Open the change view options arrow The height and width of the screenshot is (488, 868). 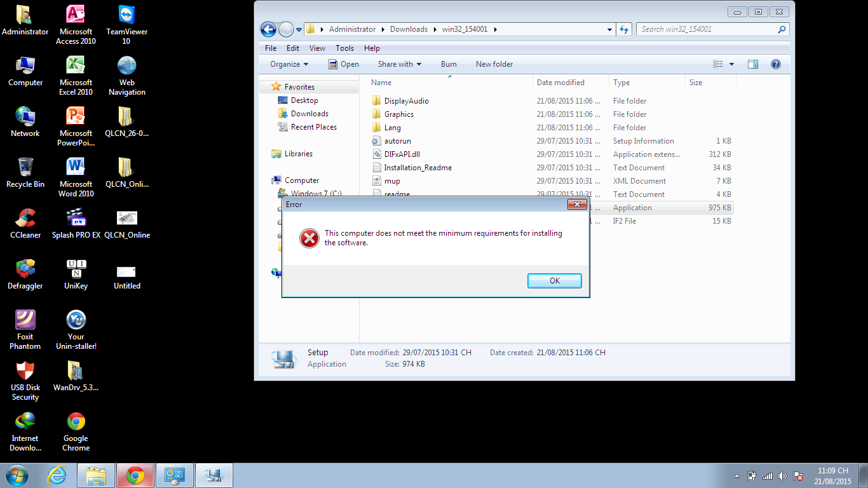pyautogui.click(x=731, y=64)
